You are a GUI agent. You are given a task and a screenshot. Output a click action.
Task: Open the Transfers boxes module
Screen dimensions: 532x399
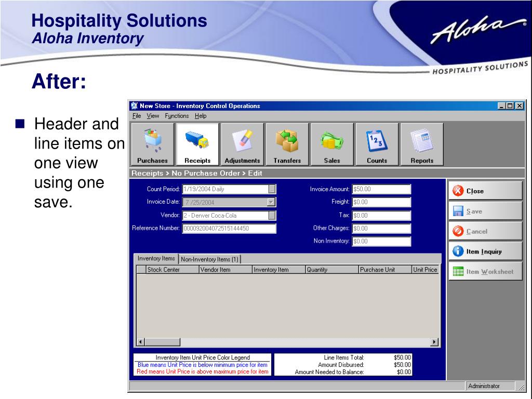(x=287, y=144)
